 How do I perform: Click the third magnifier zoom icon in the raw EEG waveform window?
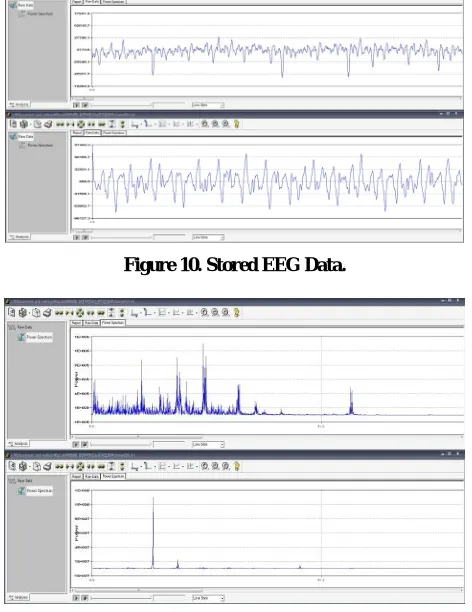point(226,124)
